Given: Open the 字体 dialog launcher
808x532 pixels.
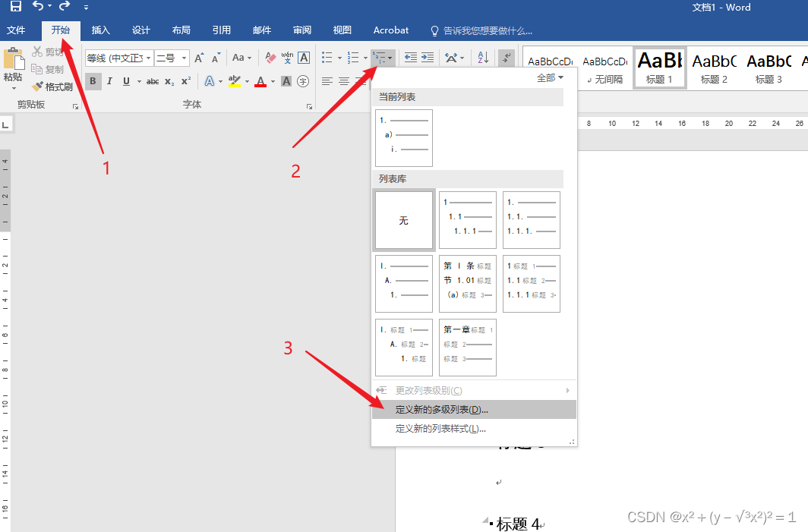Looking at the screenshot, I should 309,106.
